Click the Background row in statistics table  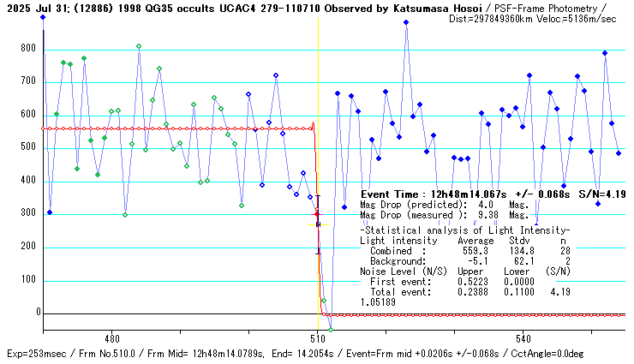coord(463,260)
